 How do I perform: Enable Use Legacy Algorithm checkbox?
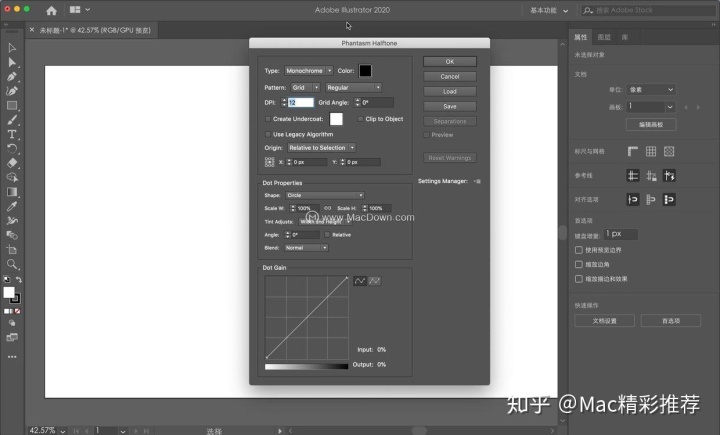(268, 135)
